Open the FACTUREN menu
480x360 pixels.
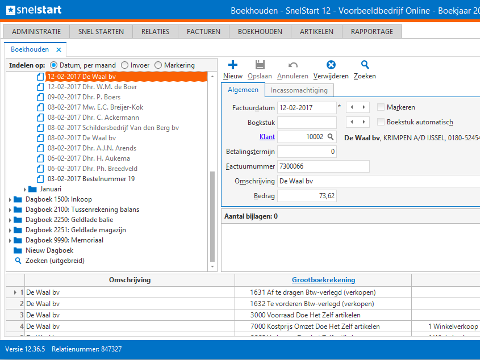click(x=203, y=32)
